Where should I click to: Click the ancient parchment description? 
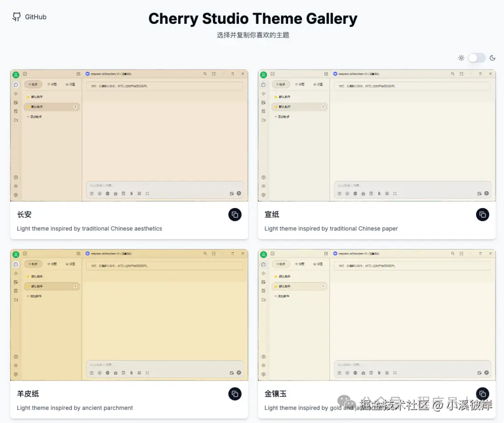pos(75,408)
